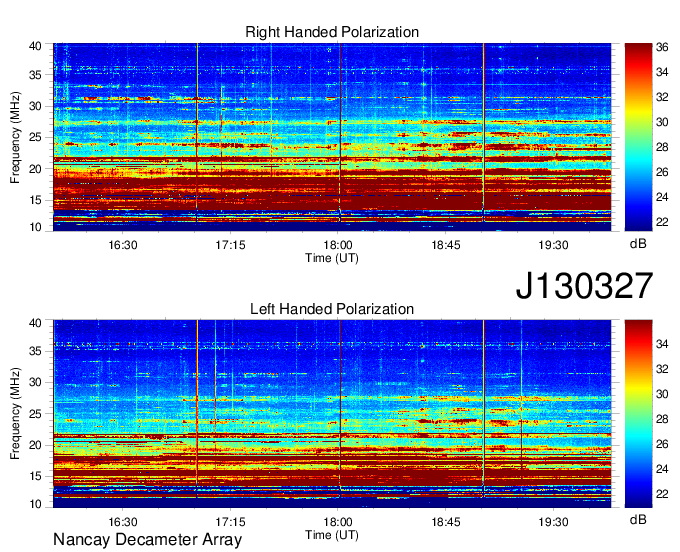Click 19:30 tick on Left Handed time axis
680x552 pixels.
[x=553, y=522]
